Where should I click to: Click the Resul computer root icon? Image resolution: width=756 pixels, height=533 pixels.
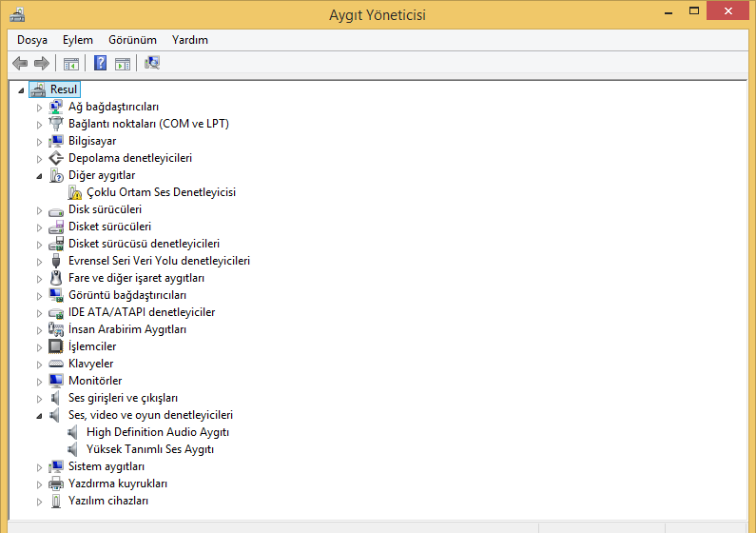coord(38,89)
